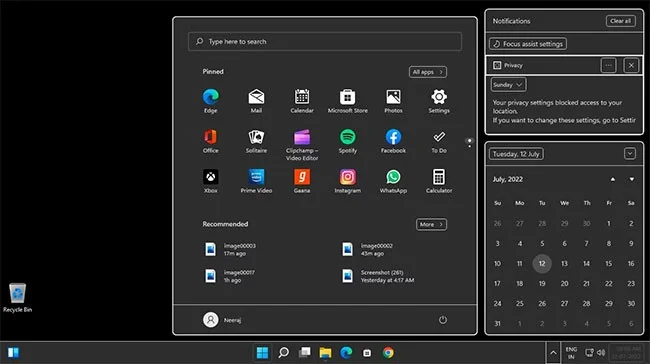Viewport: 650px width, 364px height.
Task: Open the Solitaire game
Action: (256, 141)
